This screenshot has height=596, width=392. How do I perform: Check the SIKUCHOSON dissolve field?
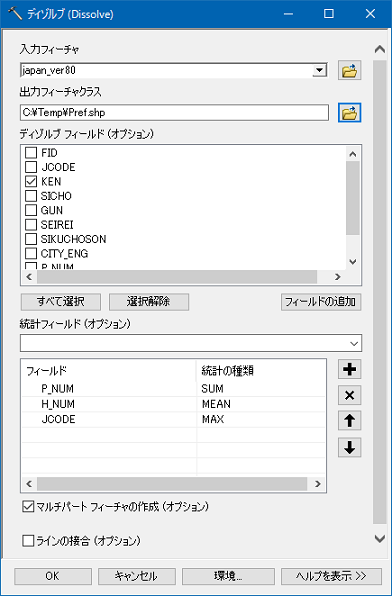[x=31, y=239]
